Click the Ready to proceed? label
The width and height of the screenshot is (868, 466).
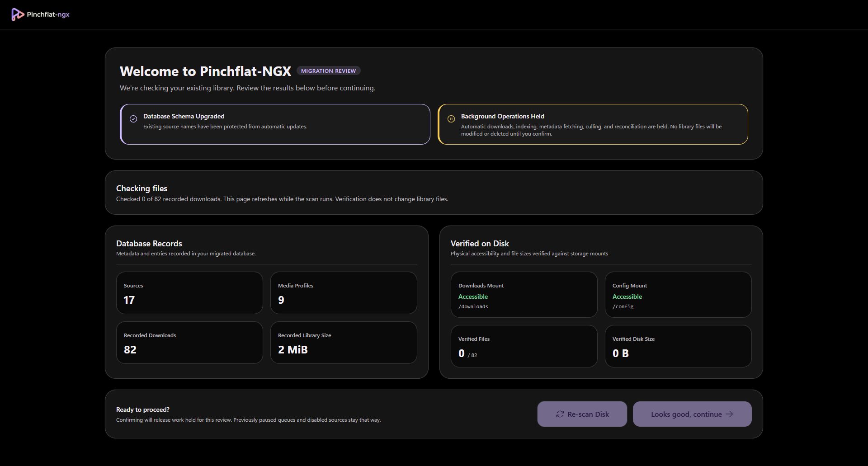[x=143, y=410]
